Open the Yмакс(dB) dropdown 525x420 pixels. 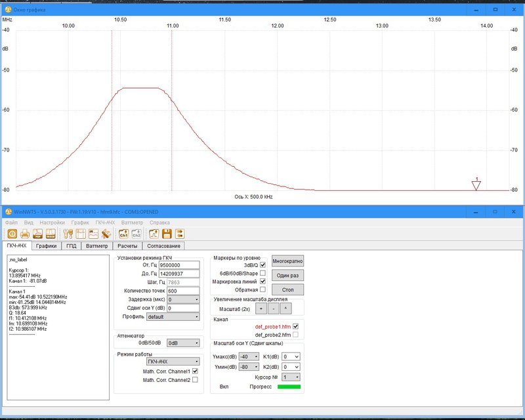pyautogui.click(x=249, y=357)
